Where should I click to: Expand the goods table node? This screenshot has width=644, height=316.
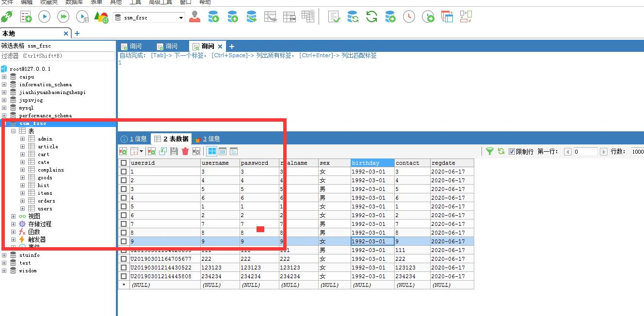pyautogui.click(x=23, y=177)
